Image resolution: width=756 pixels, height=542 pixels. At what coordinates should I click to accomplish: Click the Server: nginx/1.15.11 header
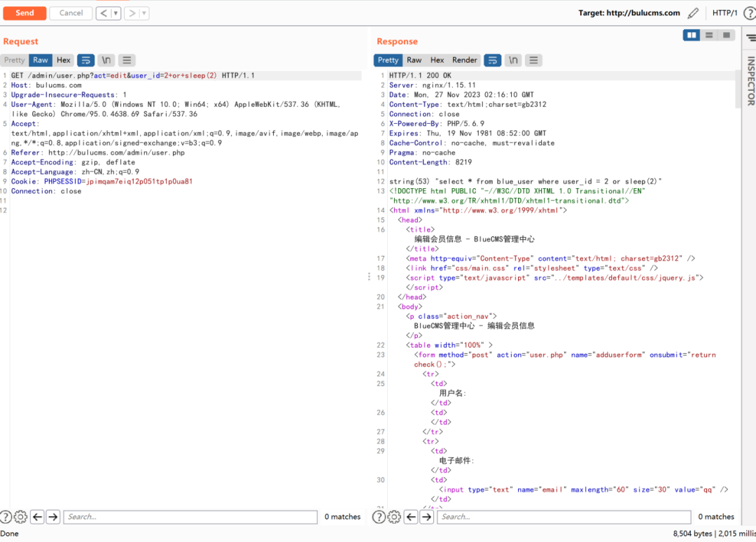(x=433, y=85)
